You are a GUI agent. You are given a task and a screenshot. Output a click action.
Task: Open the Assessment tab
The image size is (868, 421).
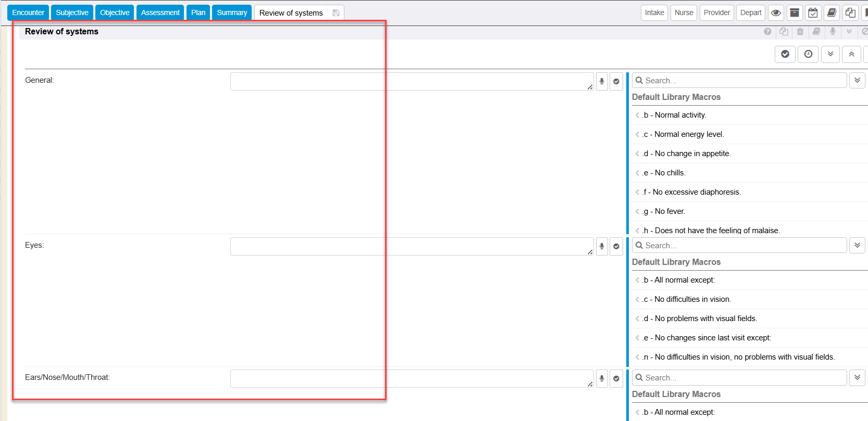(160, 12)
